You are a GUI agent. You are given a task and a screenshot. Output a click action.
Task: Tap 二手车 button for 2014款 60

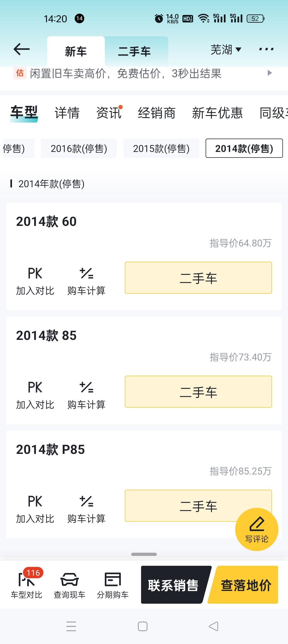[x=198, y=278]
